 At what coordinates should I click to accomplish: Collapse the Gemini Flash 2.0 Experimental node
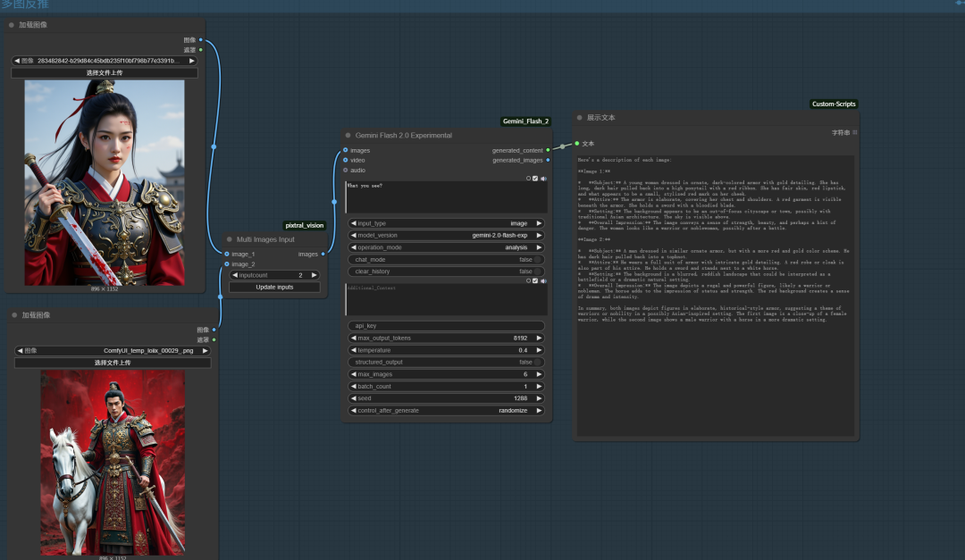[x=347, y=136]
